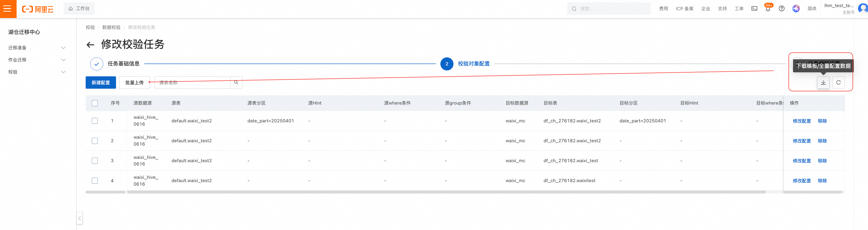Open the 费用 menu

(663, 9)
